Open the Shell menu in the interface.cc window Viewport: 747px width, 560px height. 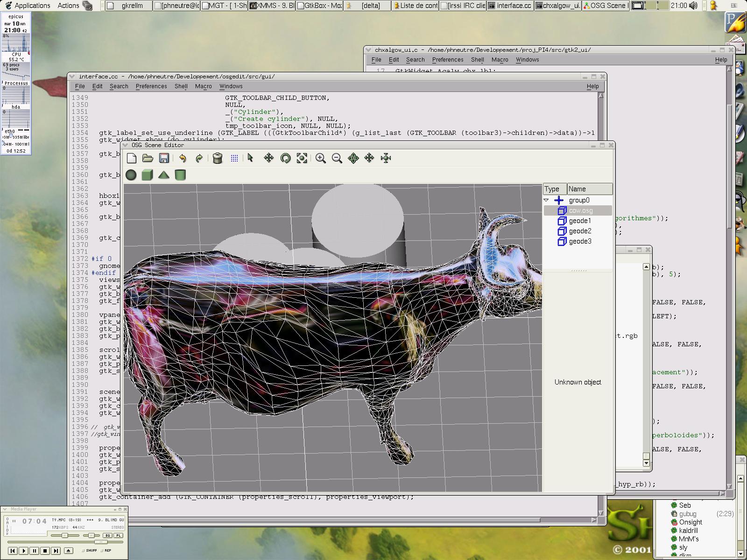coord(181,86)
